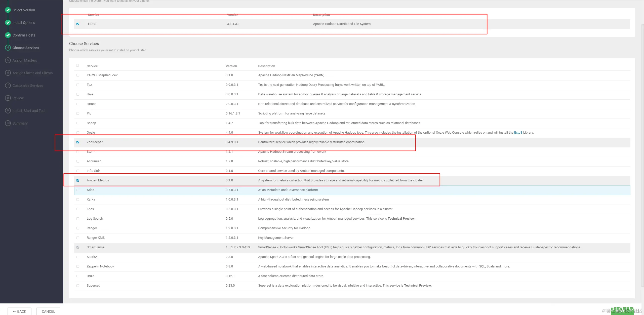Viewport: 644px width, 315px height.
Task: Click the Install Options completed step icon
Action: [8, 23]
